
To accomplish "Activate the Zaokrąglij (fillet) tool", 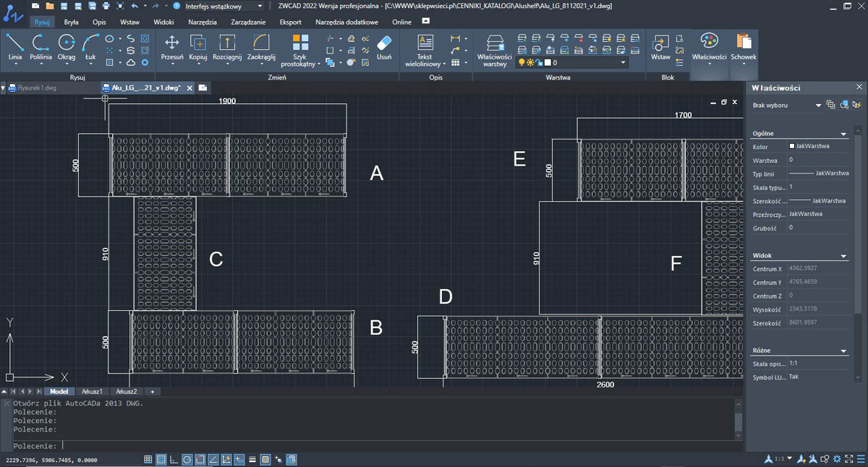I will pyautogui.click(x=261, y=47).
